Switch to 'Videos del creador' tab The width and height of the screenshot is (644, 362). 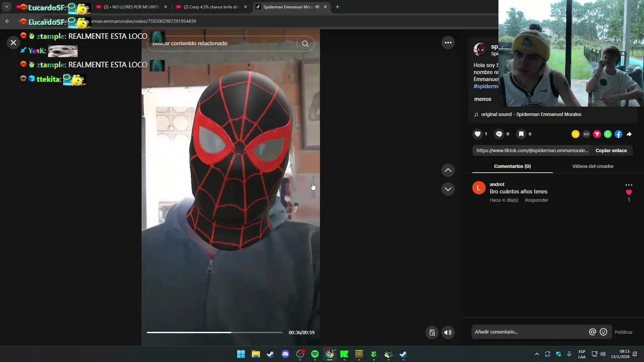pos(593,166)
